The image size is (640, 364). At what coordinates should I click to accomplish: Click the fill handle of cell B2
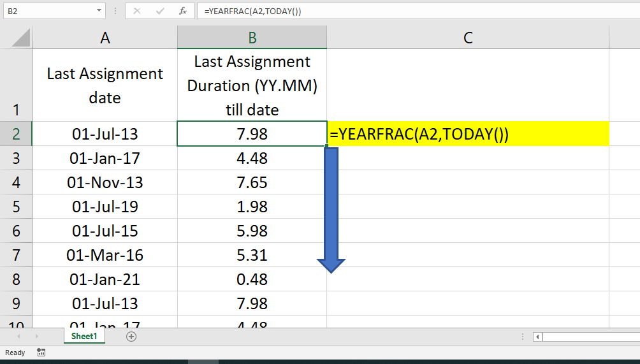[326, 146]
